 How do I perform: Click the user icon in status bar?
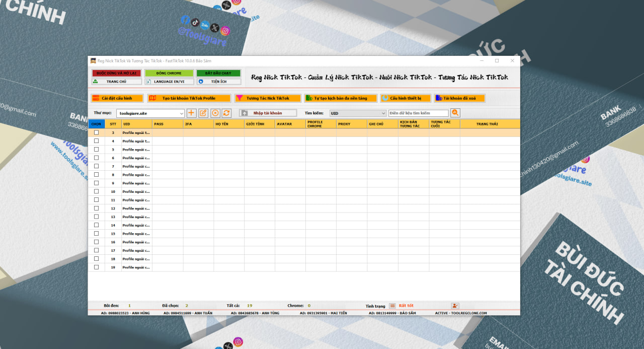click(455, 306)
